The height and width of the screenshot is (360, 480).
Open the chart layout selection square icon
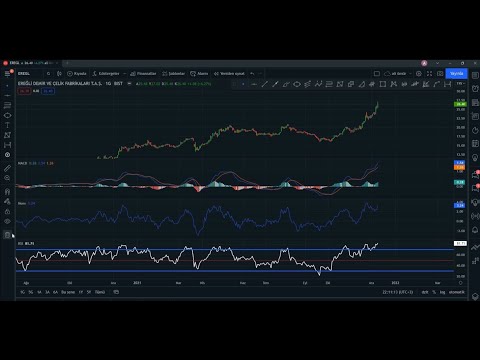(x=377, y=74)
